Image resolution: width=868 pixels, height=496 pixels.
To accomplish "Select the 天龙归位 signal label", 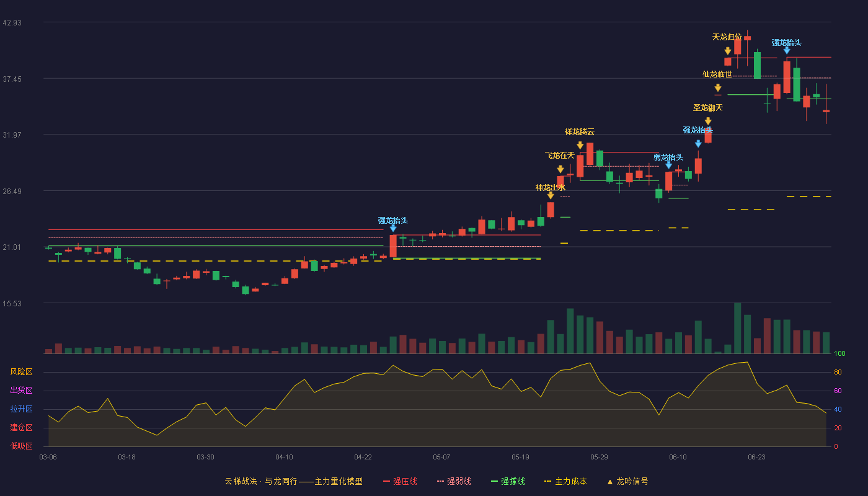I will point(727,37).
